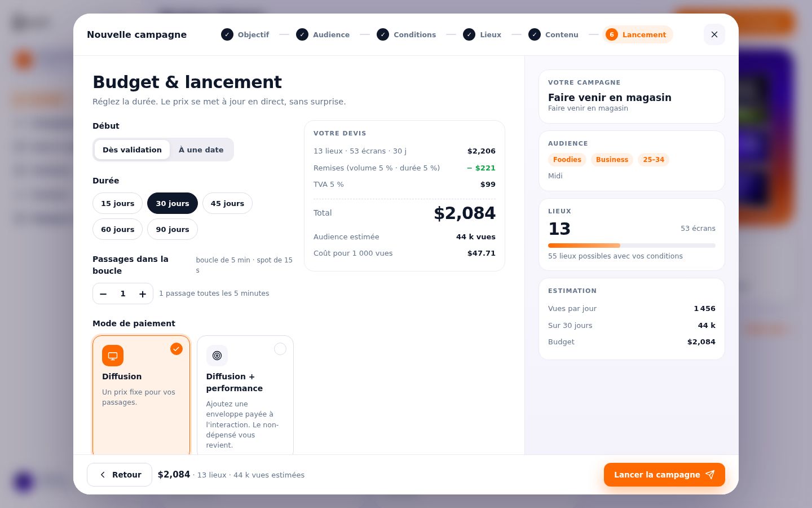Click the 55 lieux possibles text
Screen dimensions: 812x508
[x=615, y=256]
